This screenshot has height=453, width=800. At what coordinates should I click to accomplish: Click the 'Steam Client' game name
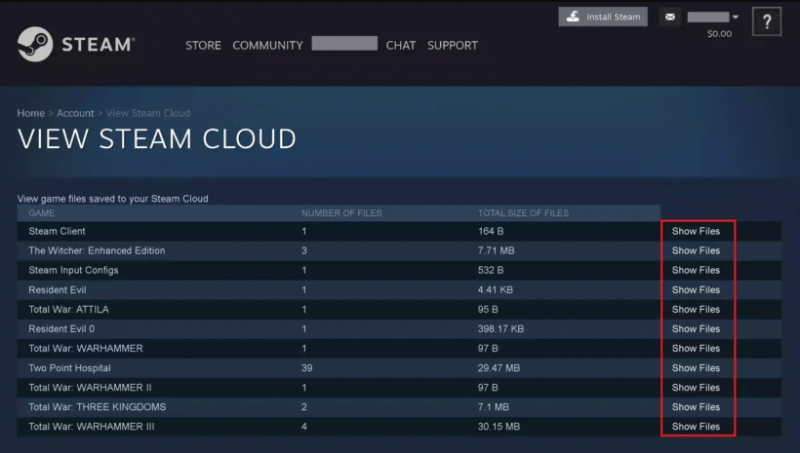coord(57,231)
